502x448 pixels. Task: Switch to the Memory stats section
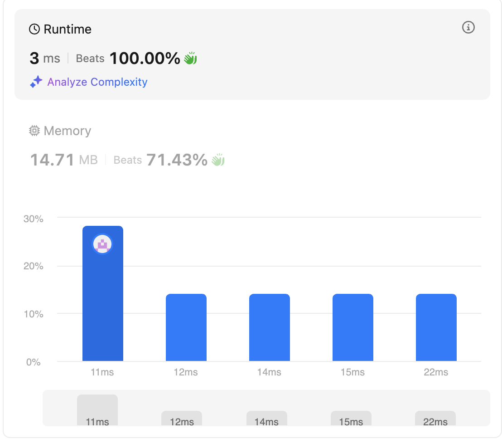point(67,131)
